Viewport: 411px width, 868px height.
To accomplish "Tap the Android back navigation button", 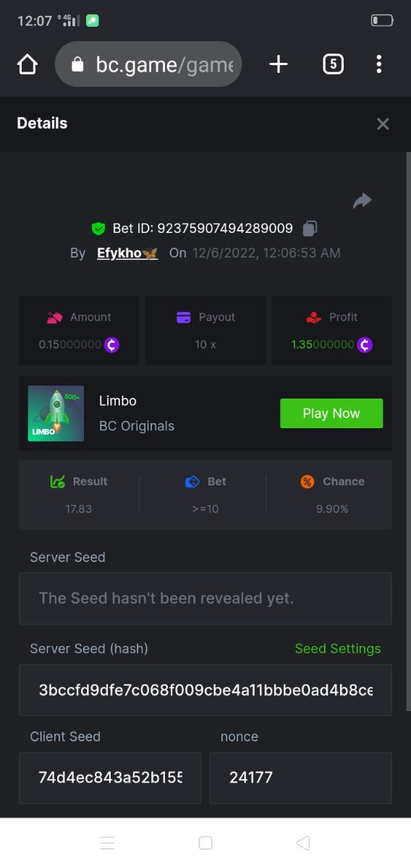I will click(303, 843).
